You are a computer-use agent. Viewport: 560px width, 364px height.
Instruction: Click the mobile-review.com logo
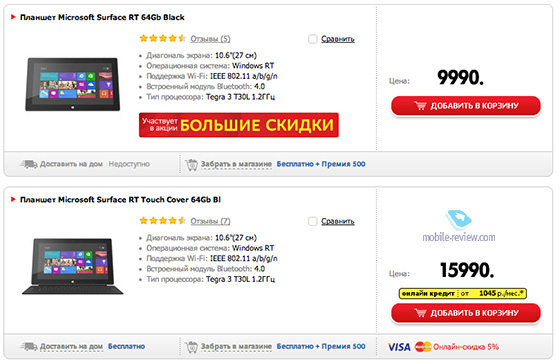click(459, 226)
